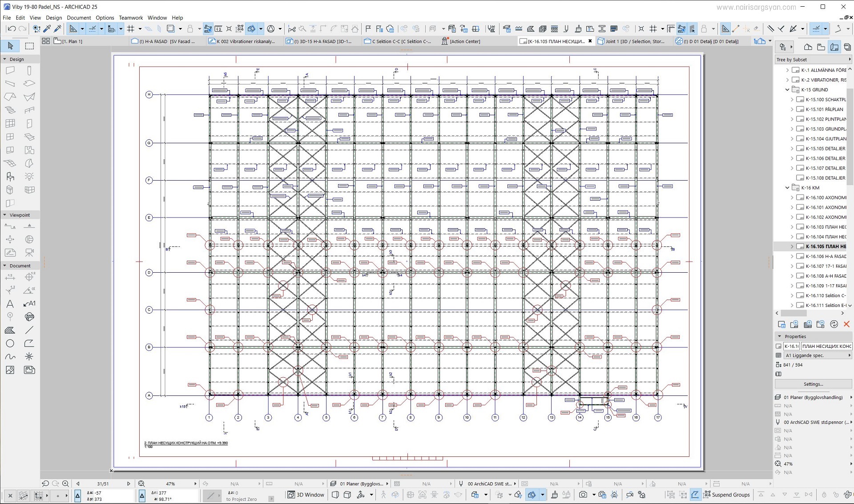Pick the Circle/Arc drawing tool
Viewport: 854px width, 504px height.
pyautogui.click(x=10, y=343)
